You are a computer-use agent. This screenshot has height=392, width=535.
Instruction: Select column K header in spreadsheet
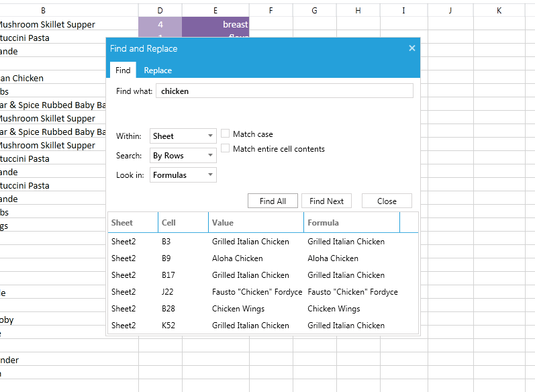(499, 11)
